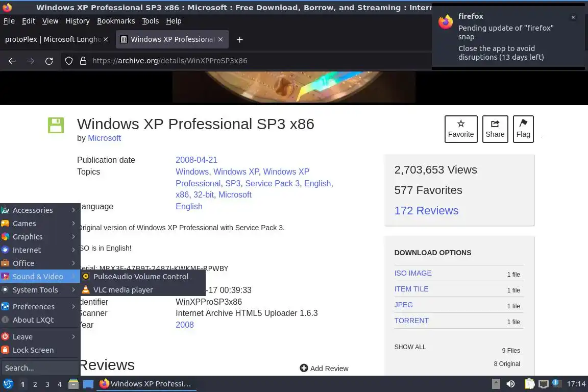Click the 2008-04-21 publication date link
Screen dimensions: 588x392
point(197,160)
